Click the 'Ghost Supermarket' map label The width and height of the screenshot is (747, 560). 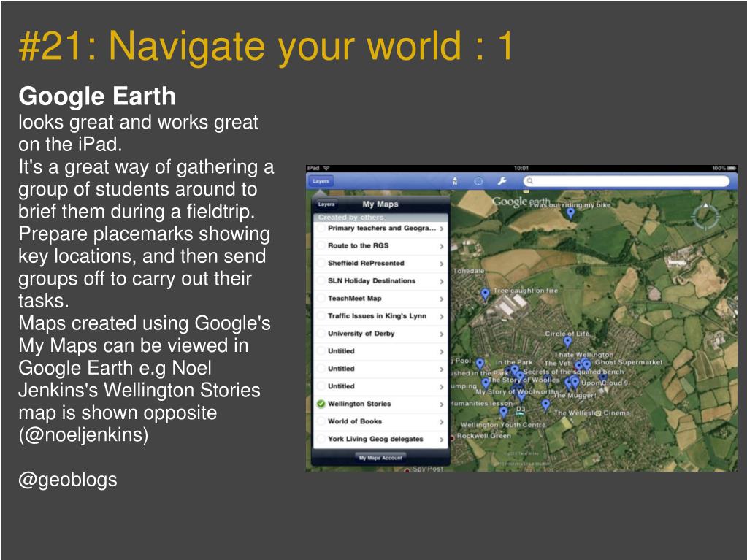pos(629,362)
